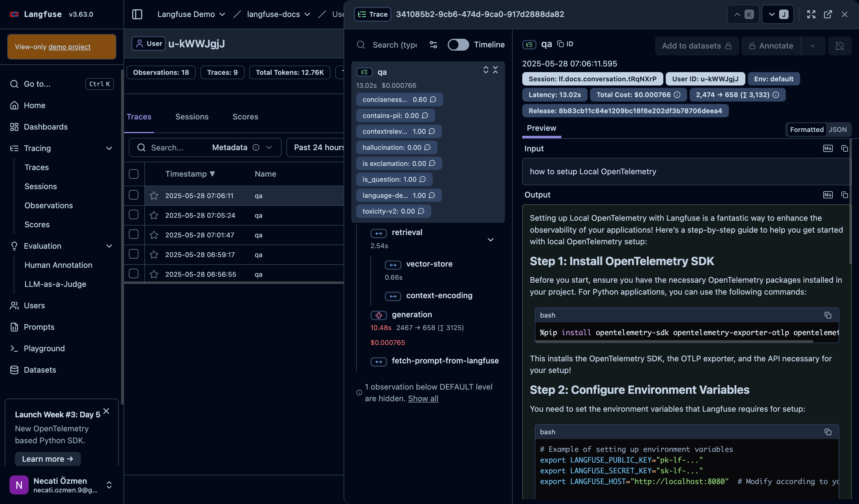The width and height of the screenshot is (859, 504).
Task: Open trace tree filter settings icon
Action: coord(433,45)
